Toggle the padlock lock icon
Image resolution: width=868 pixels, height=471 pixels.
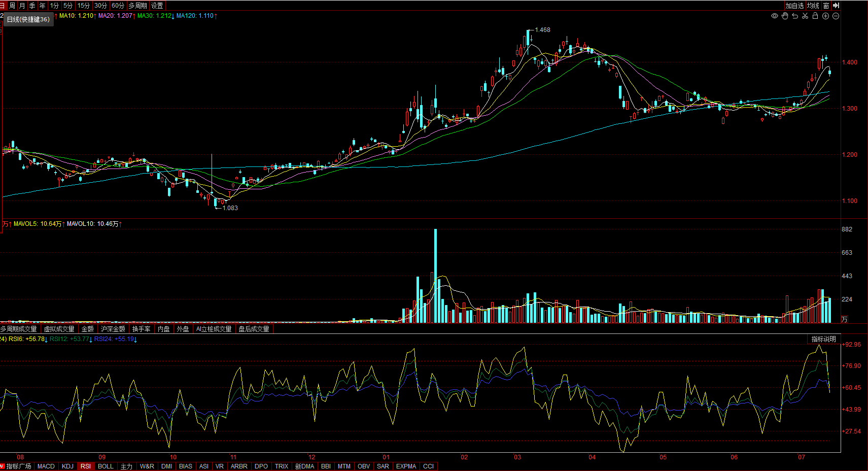(815, 16)
